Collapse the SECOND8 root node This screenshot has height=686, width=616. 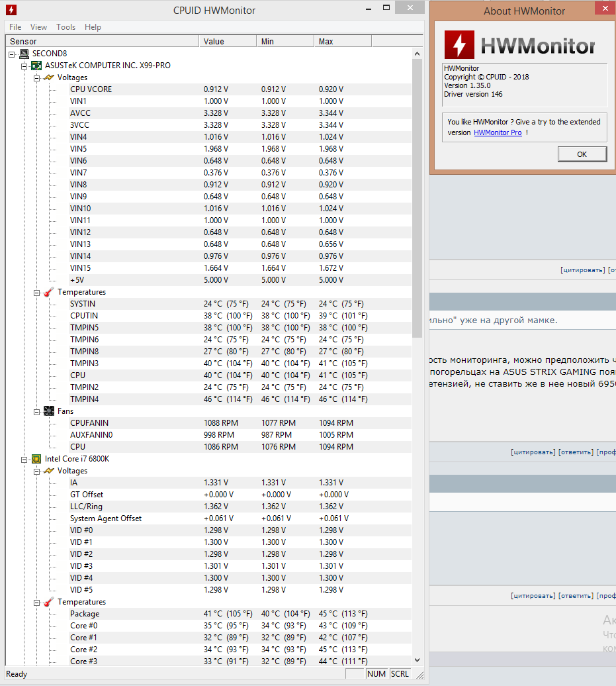(12, 54)
